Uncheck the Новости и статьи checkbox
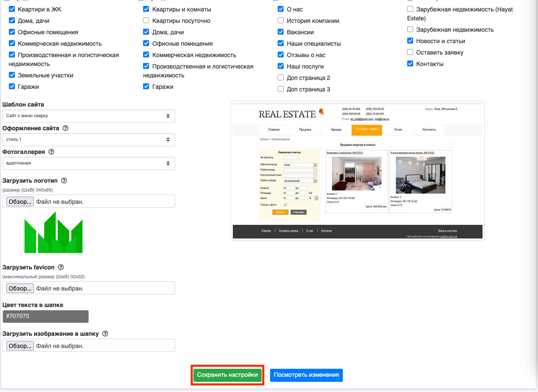The width and height of the screenshot is (538, 392). (x=410, y=41)
